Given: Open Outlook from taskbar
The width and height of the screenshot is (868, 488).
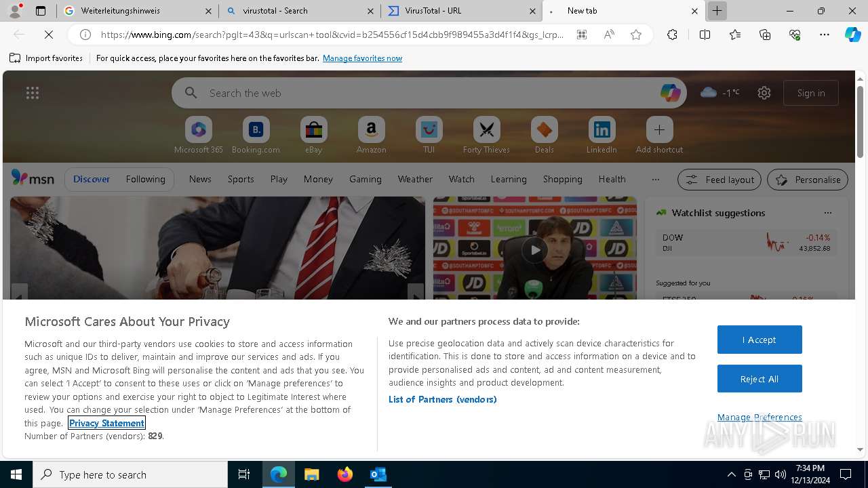Looking at the screenshot, I should click(x=378, y=474).
